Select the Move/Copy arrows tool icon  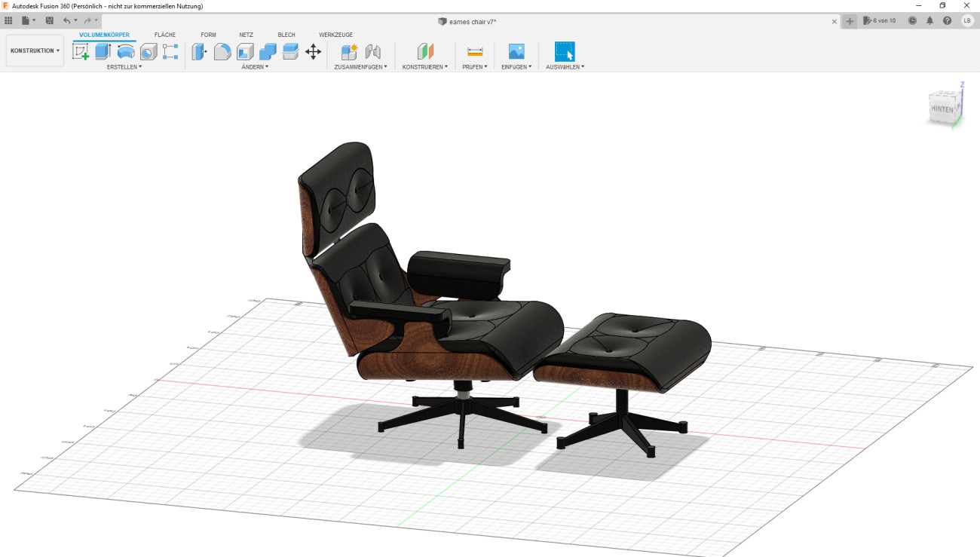click(313, 51)
